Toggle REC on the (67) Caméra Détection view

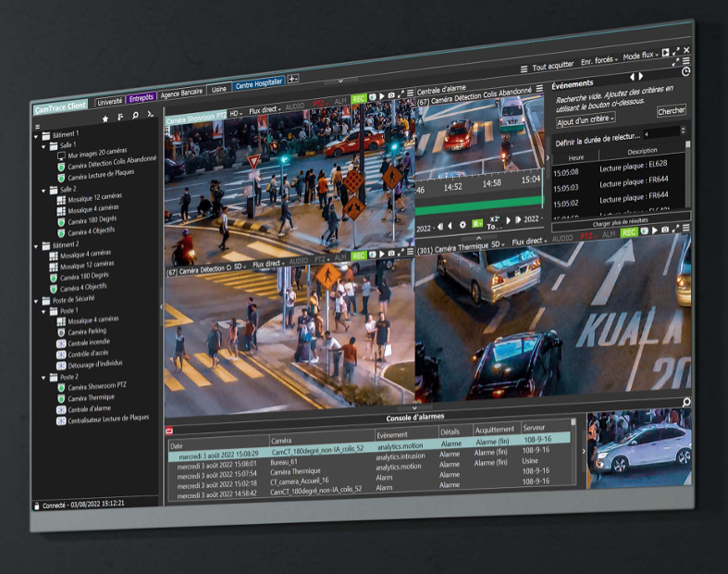[358, 256]
